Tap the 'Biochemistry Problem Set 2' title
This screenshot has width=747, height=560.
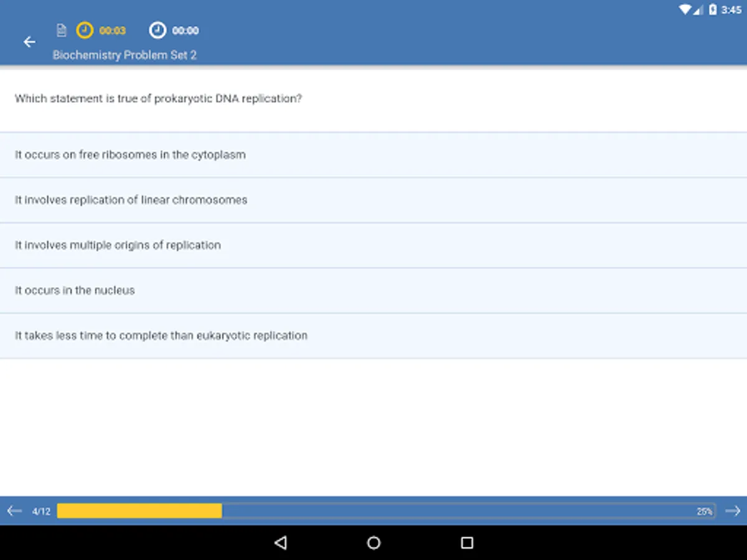pyautogui.click(x=125, y=55)
